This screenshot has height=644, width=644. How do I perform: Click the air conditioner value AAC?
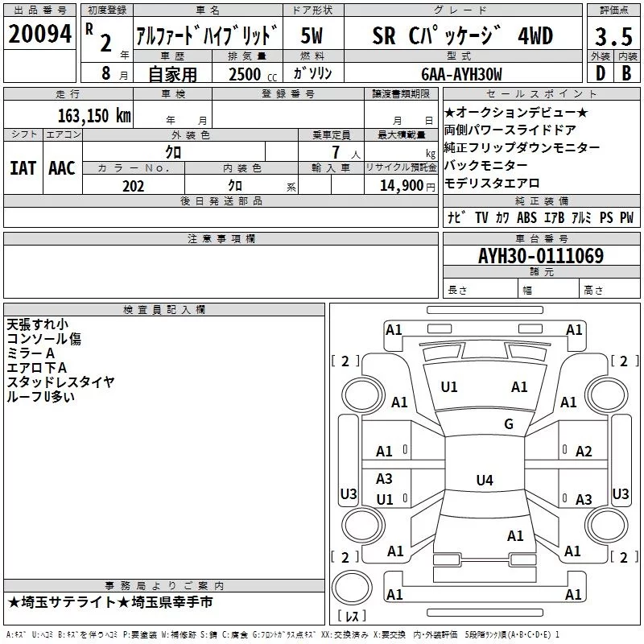tap(62, 168)
